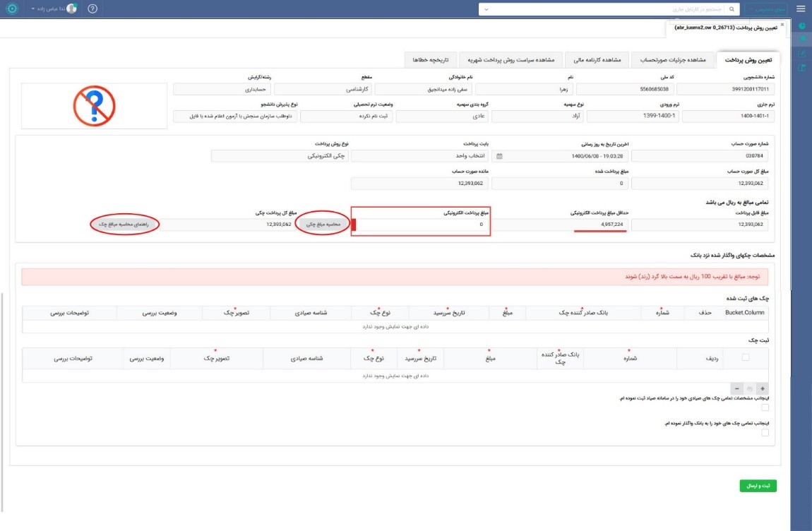Image resolution: width=812 pixels, height=531 pixels.
Task: Select the تعیین روش پرداخت (abr_iusms2) window tab
Action: (726, 28)
